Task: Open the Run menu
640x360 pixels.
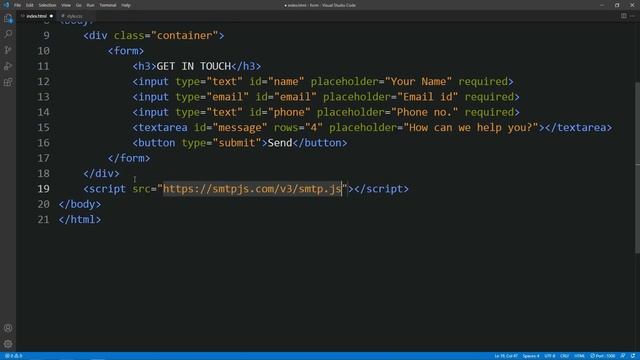Action: (x=90, y=5)
